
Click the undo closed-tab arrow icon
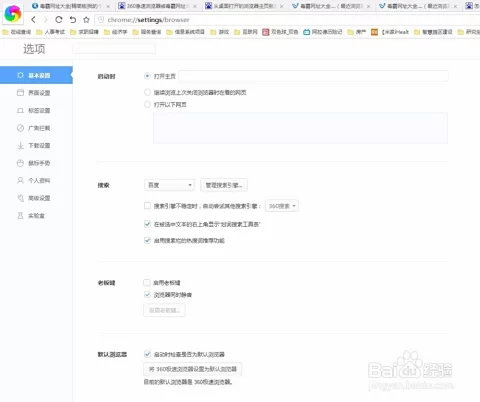(73, 20)
